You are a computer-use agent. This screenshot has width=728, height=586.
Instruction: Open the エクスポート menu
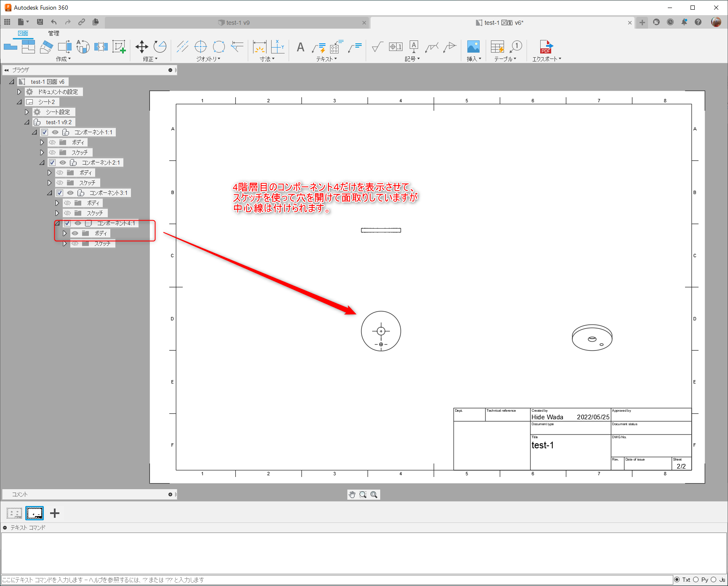click(x=547, y=59)
